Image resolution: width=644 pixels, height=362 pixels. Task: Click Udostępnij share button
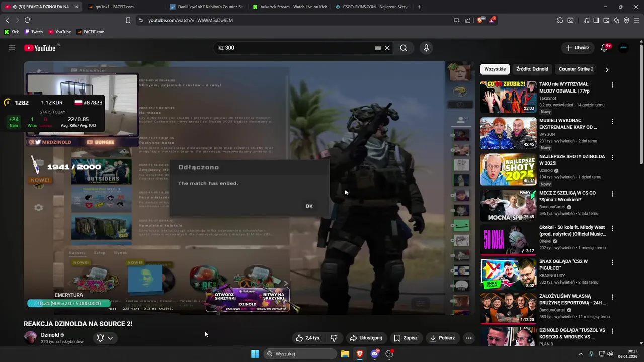[x=366, y=338]
